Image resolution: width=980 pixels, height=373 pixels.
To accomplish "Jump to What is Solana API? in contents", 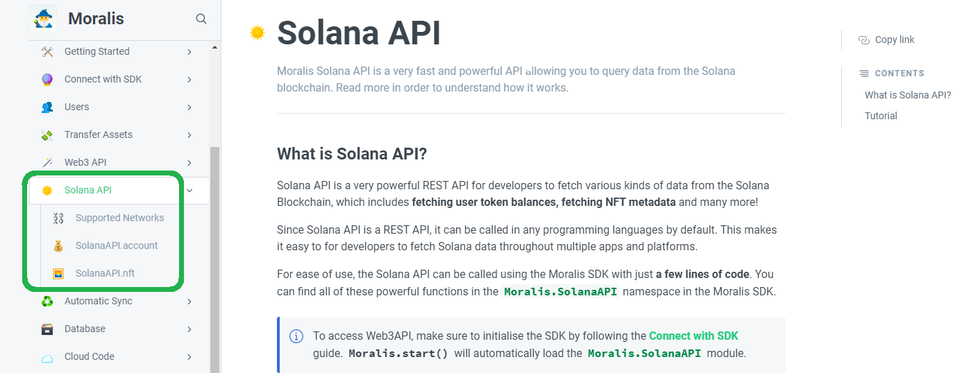I will pos(908,95).
